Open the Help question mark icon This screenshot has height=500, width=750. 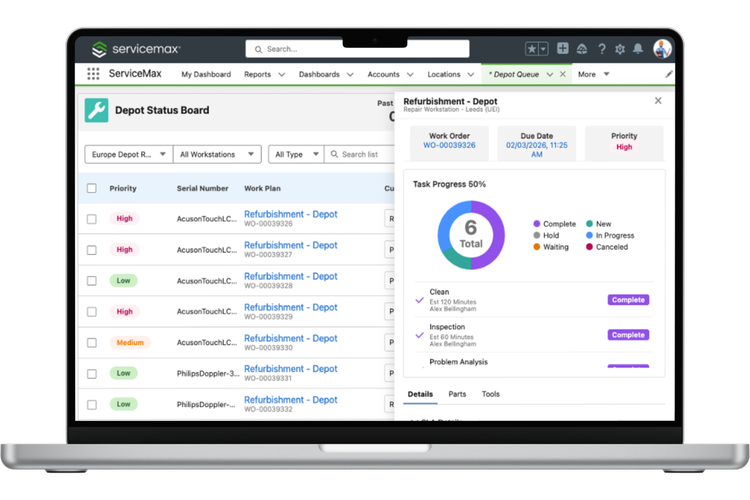[601, 49]
